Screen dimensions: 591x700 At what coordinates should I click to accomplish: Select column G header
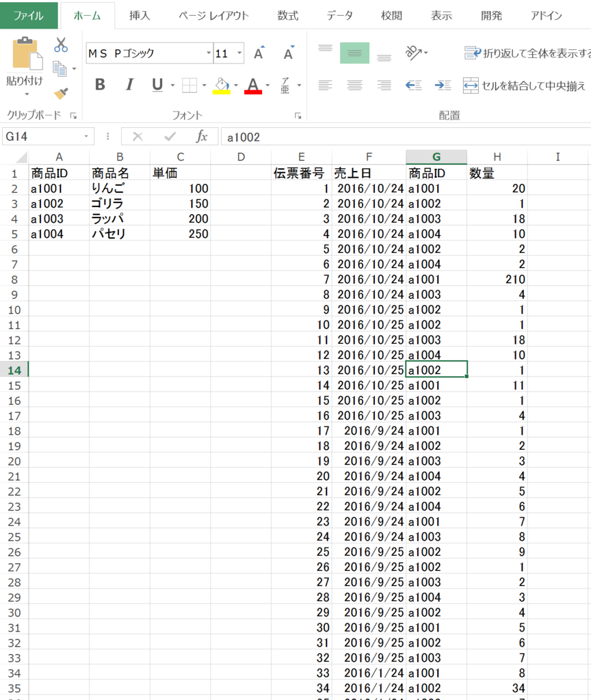[x=436, y=157]
